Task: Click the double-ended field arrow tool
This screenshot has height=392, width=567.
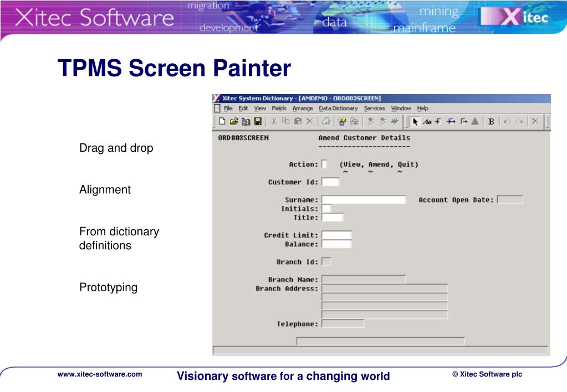Action: pos(451,122)
